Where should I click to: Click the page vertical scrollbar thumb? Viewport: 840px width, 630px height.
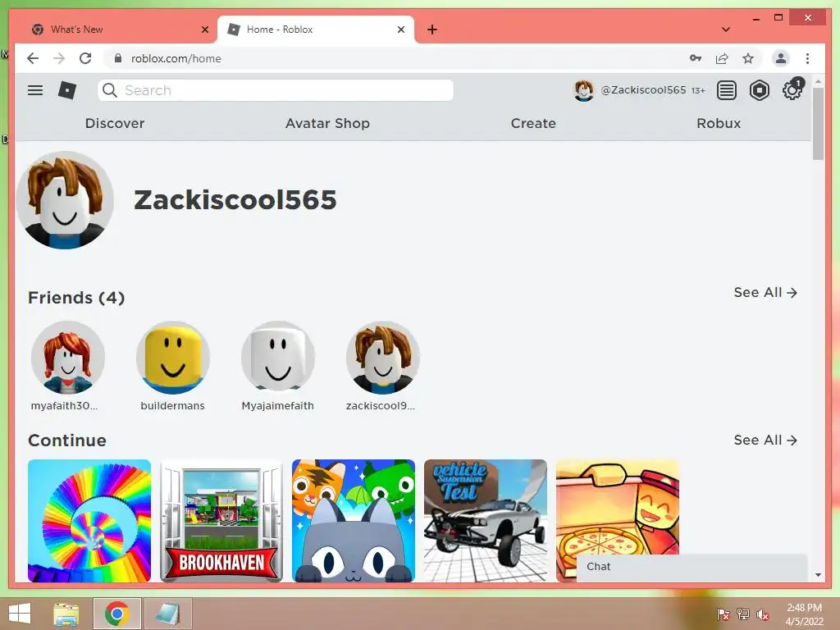(x=818, y=123)
